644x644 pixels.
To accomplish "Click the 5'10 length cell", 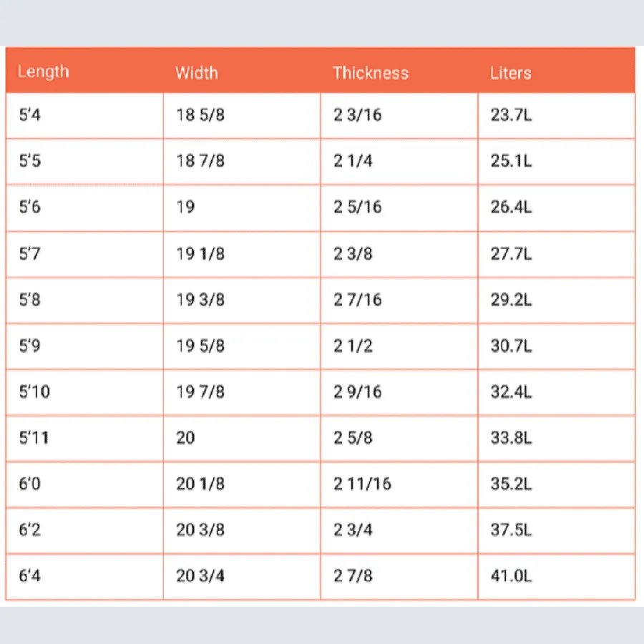I will click(x=84, y=392).
